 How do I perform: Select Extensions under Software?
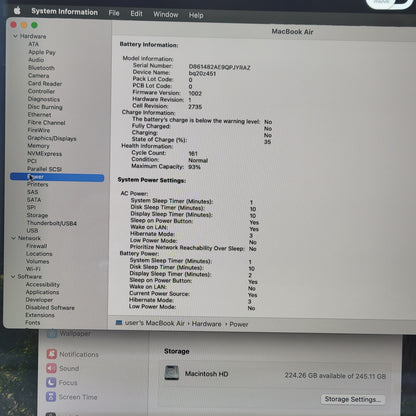(40, 315)
